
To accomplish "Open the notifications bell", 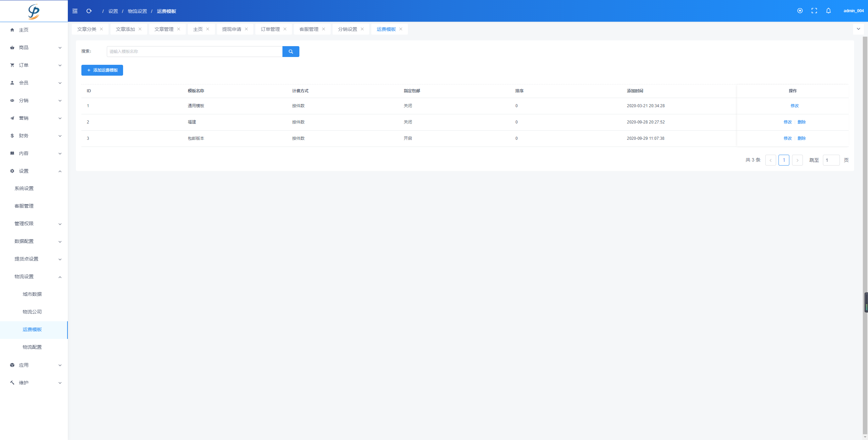I will (x=828, y=11).
